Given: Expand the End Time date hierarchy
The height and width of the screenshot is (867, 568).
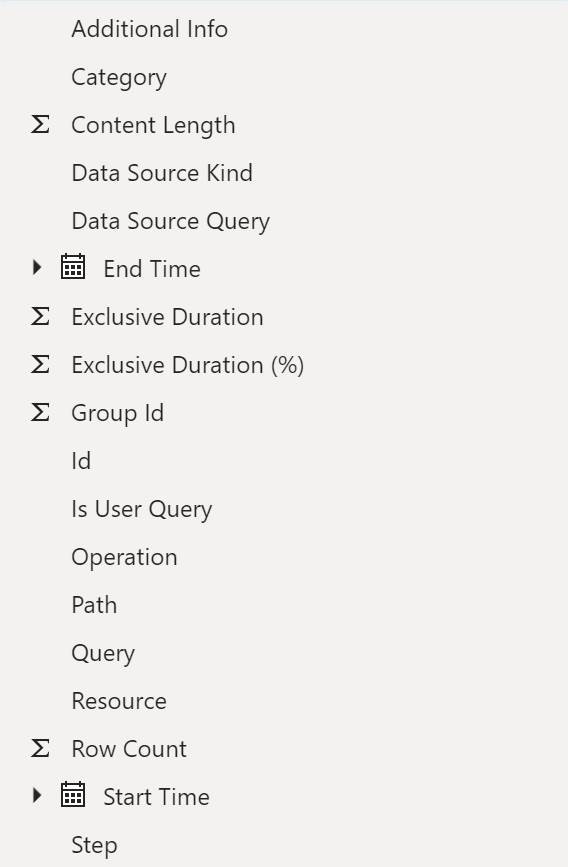Looking at the screenshot, I should 37,268.
